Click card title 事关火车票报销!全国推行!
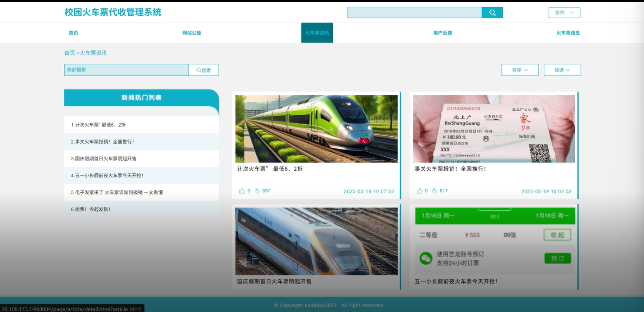This screenshot has width=644, height=312. click(451, 169)
